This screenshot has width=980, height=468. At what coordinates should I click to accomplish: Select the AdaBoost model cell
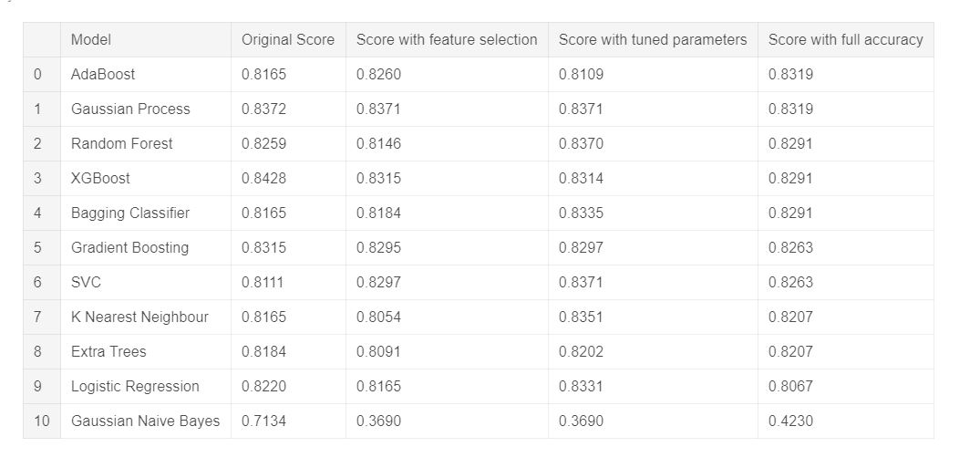tap(103, 75)
